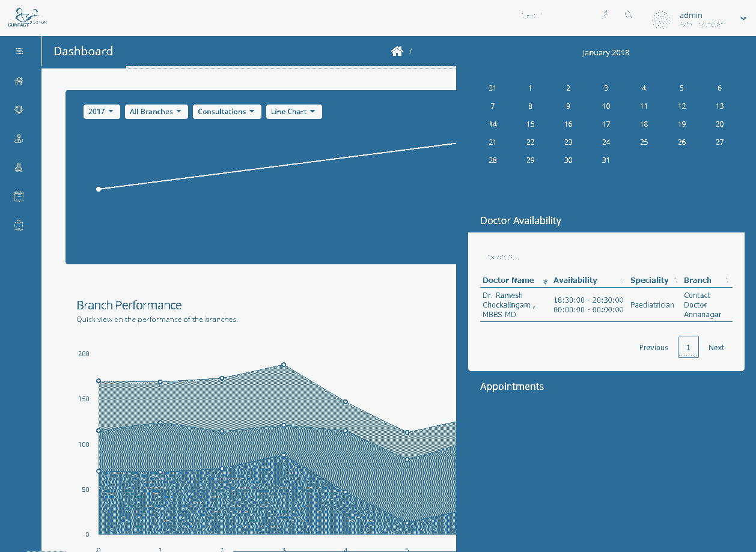Select January 28 on the calendar
756x552 pixels.
pos(493,160)
